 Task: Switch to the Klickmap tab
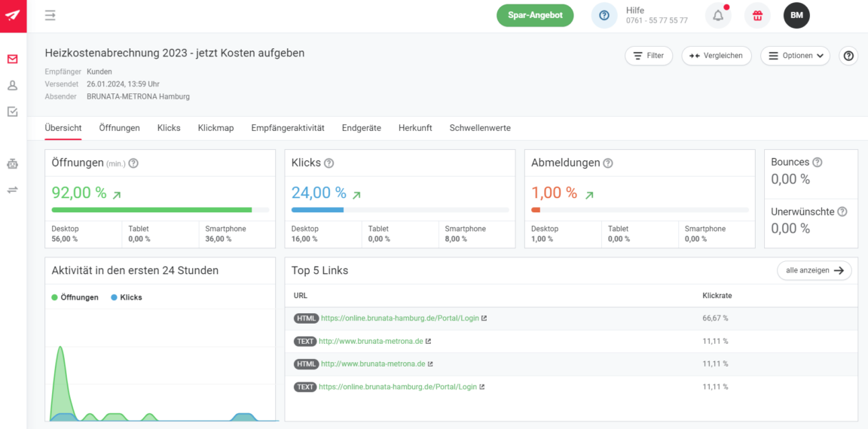(x=215, y=128)
